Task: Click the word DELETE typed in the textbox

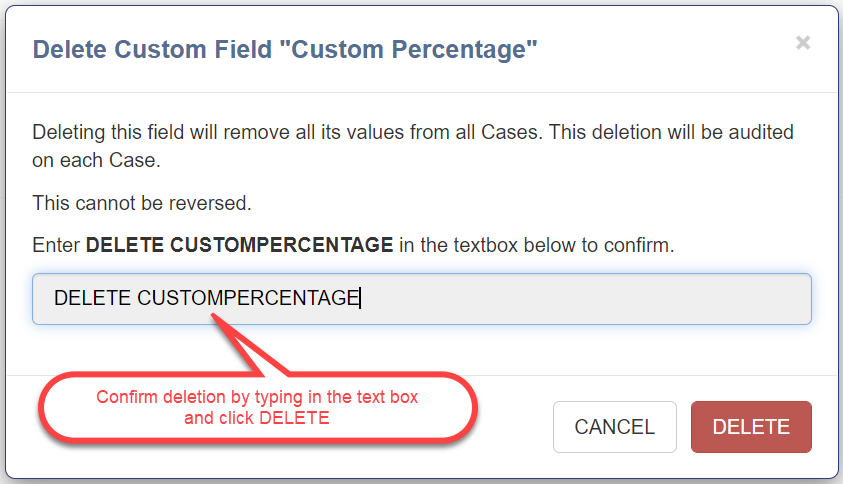Action: 92,298
